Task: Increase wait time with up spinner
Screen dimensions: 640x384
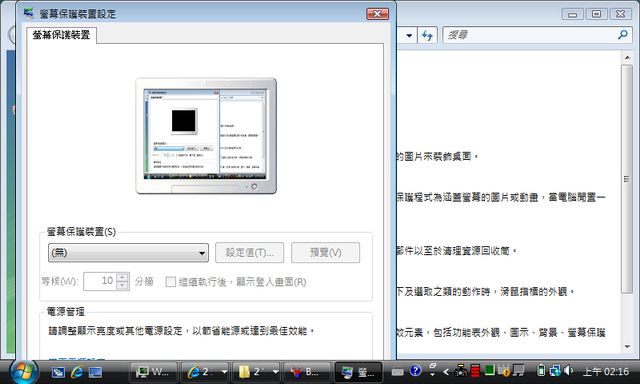Action: coord(122,277)
